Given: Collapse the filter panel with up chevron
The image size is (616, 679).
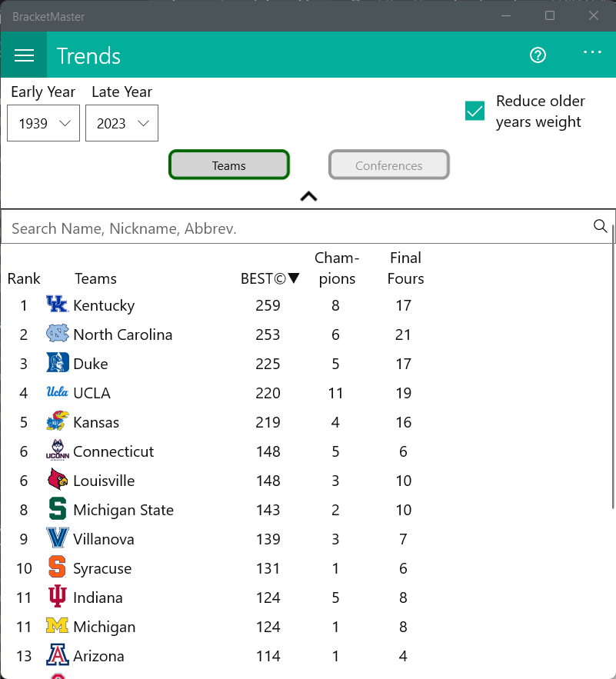Looking at the screenshot, I should (308, 197).
